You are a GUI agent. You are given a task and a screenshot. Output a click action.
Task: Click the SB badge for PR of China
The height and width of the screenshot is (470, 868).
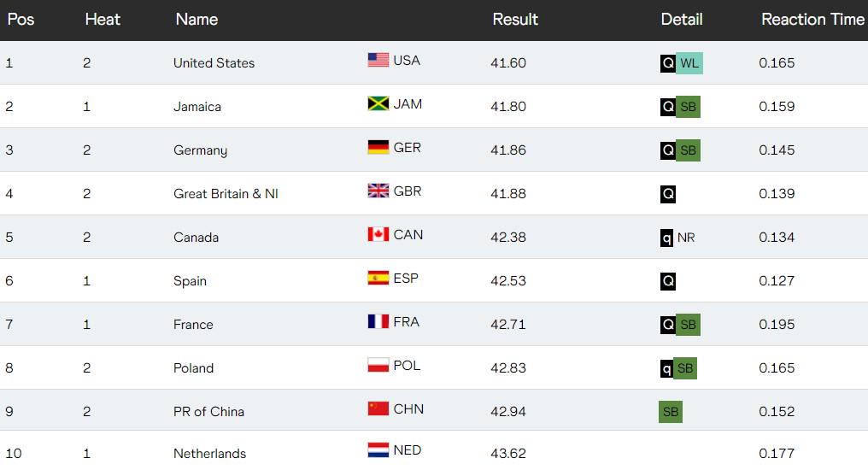click(671, 412)
